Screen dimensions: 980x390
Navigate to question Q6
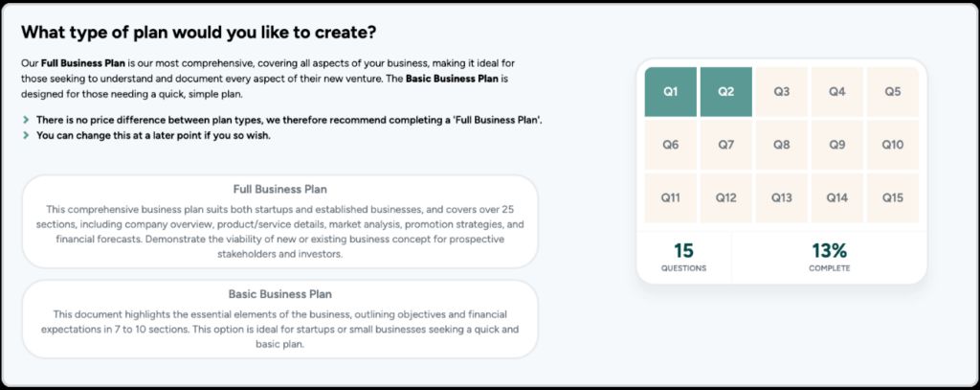pos(670,145)
